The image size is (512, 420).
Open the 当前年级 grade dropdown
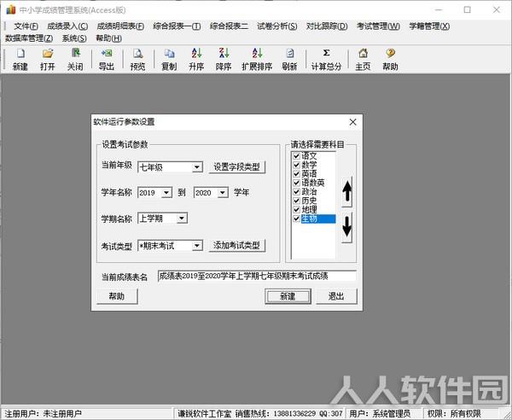click(x=196, y=167)
